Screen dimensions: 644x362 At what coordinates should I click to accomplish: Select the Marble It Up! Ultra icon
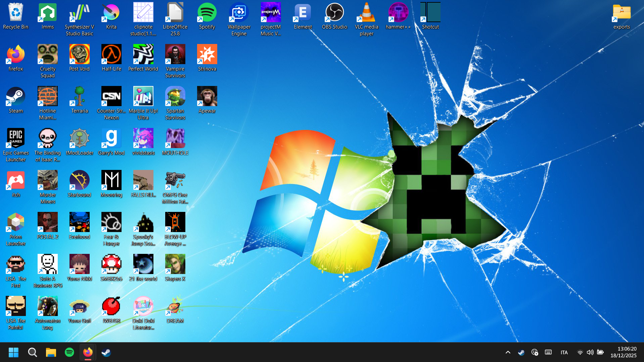click(143, 103)
